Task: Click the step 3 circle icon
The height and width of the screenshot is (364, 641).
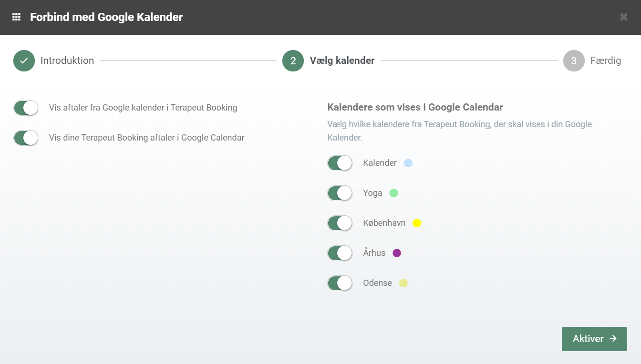Action: pos(574,61)
